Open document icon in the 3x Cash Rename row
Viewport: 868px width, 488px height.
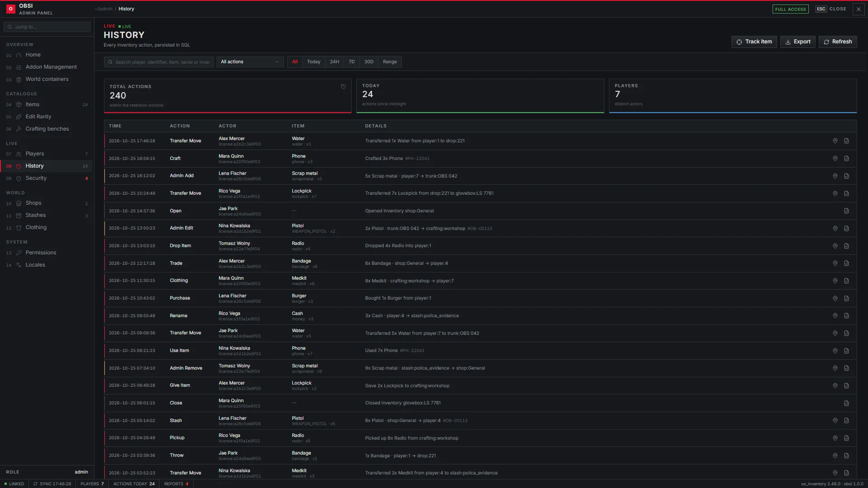tap(846, 316)
